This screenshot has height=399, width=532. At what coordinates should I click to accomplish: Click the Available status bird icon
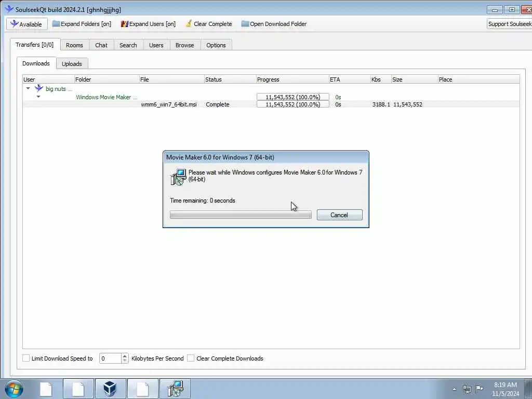pyautogui.click(x=14, y=24)
